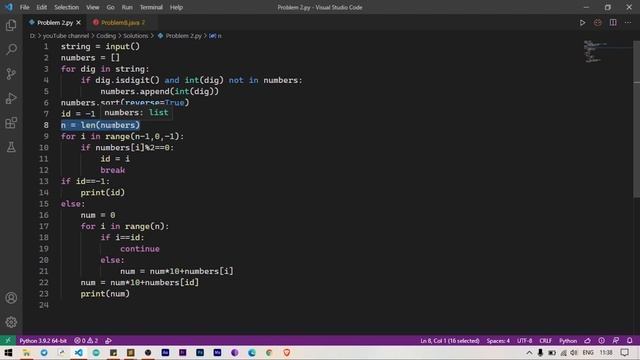
Task: Open File Explorer from the taskbar
Action: pos(26,353)
